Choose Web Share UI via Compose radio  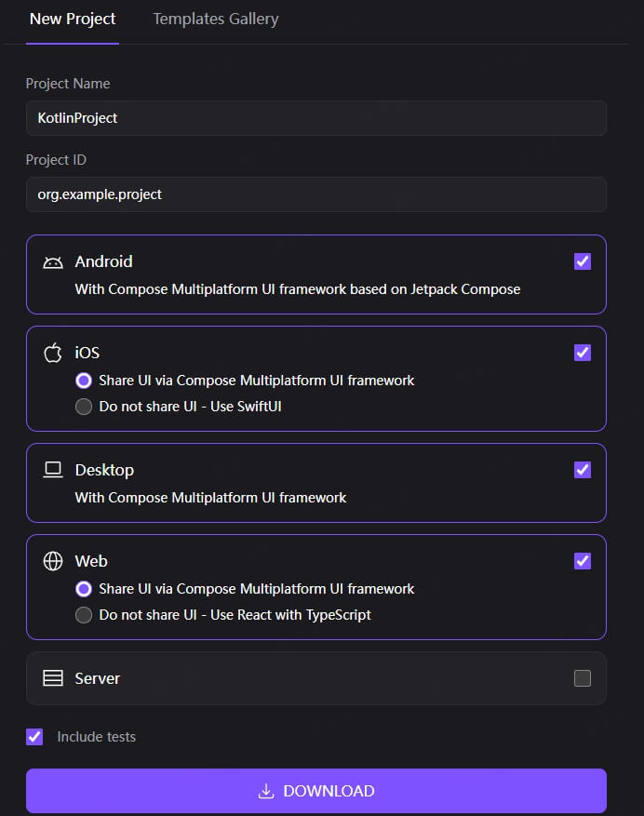click(x=84, y=589)
